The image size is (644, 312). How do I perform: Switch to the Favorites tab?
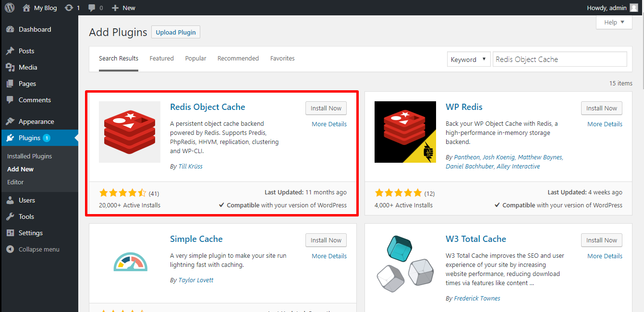click(282, 59)
